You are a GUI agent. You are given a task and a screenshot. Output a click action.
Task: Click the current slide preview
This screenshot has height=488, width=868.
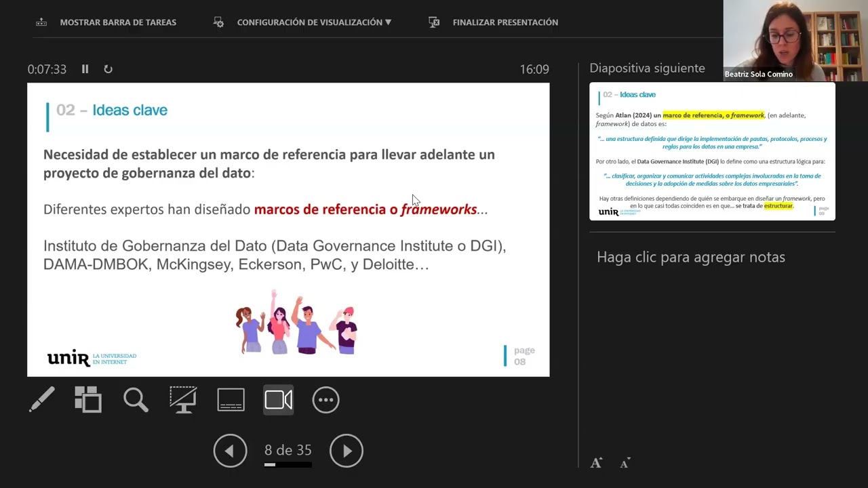288,230
